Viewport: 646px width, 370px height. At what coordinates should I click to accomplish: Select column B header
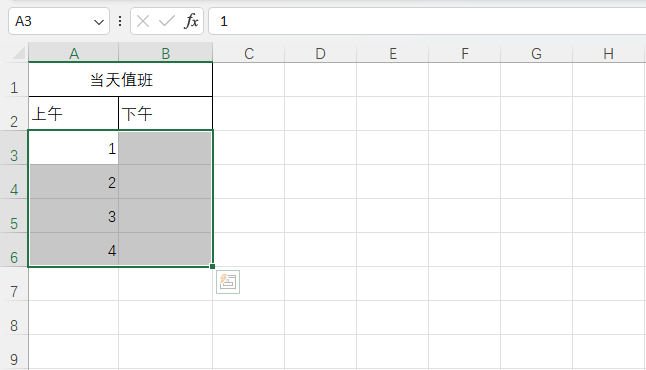click(166, 53)
